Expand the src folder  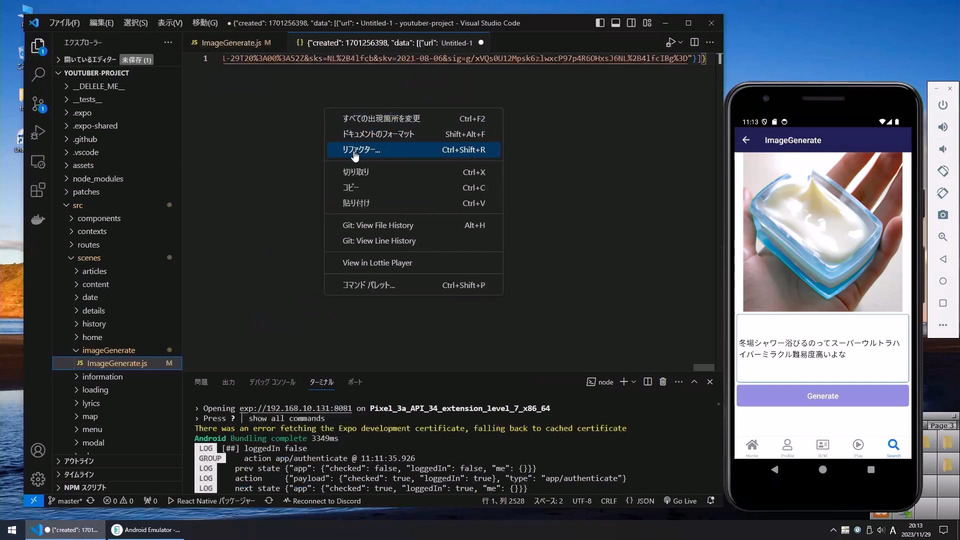point(78,205)
